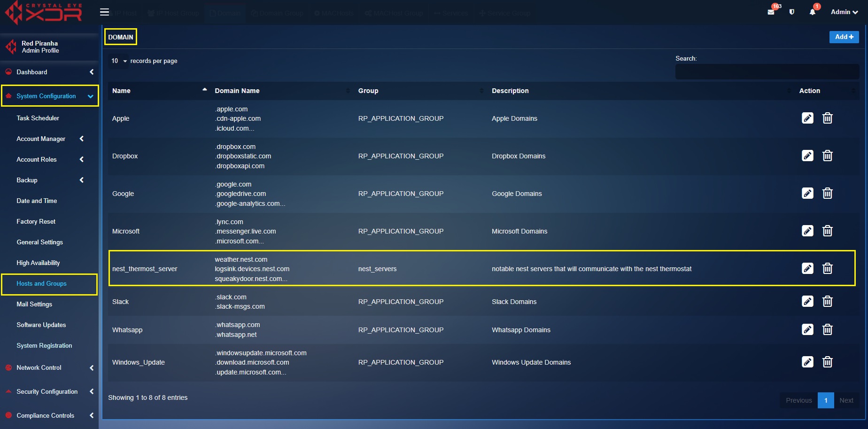The image size is (868, 429).
Task: Expand the Backup submenu
Action: [49, 180]
